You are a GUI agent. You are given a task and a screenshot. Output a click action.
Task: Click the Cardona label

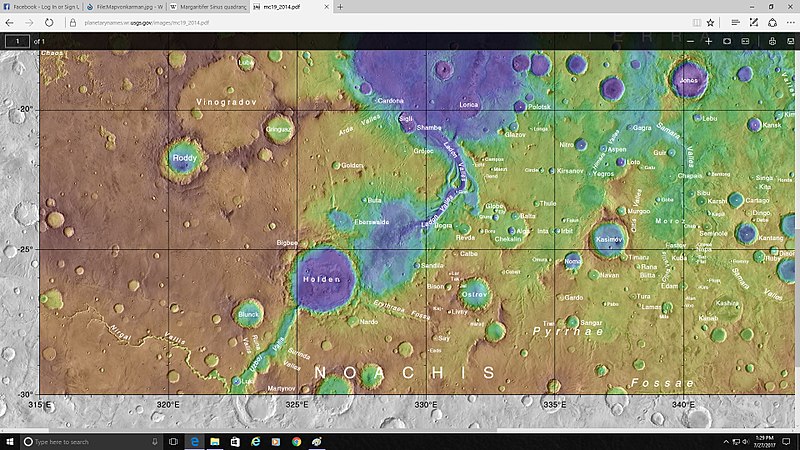click(x=390, y=101)
